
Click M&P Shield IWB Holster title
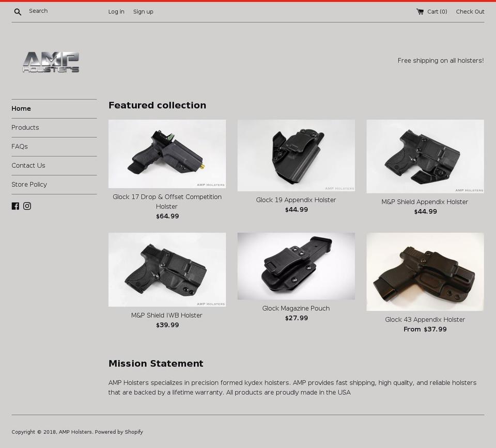coord(167,315)
